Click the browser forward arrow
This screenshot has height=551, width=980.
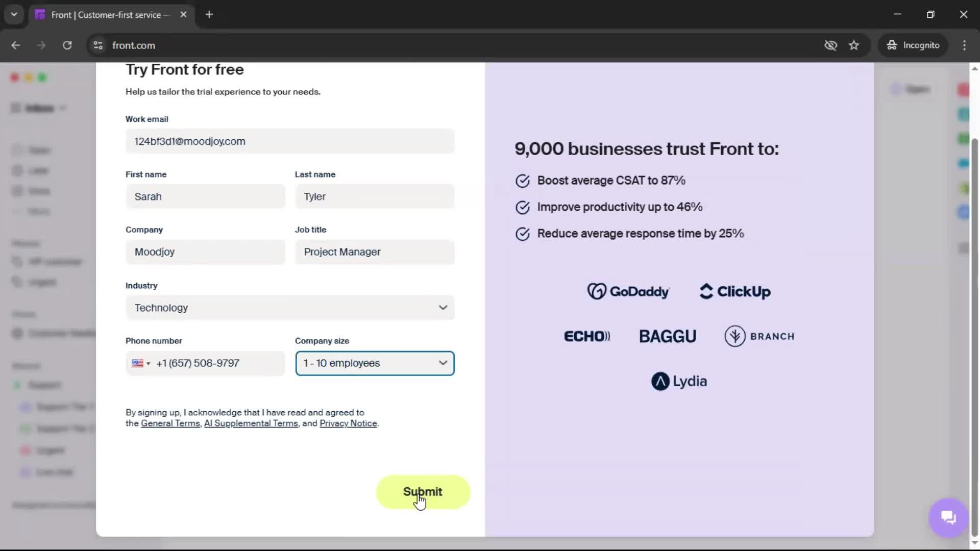[x=41, y=45]
